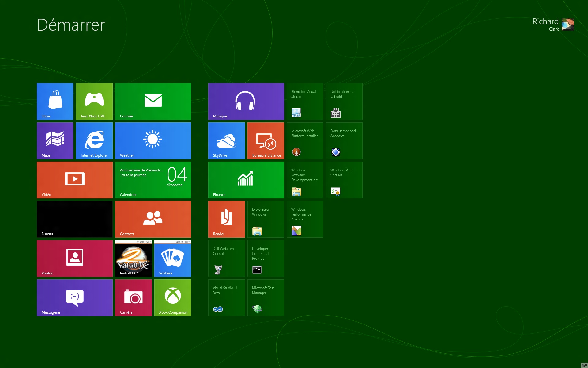Launch Dotfuscator and Analytics tile
This screenshot has height=368, width=588.
(x=344, y=141)
